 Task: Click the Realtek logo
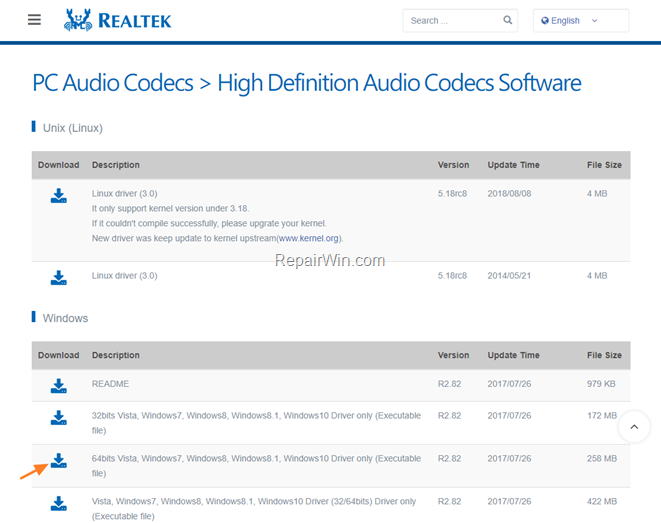click(x=118, y=20)
